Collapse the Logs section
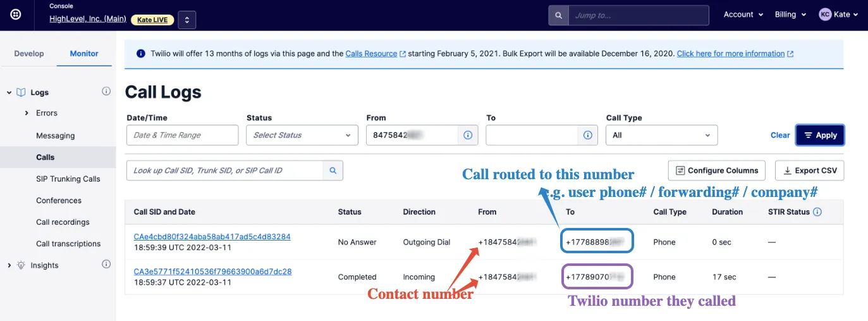The width and height of the screenshot is (868, 321). tap(9, 92)
